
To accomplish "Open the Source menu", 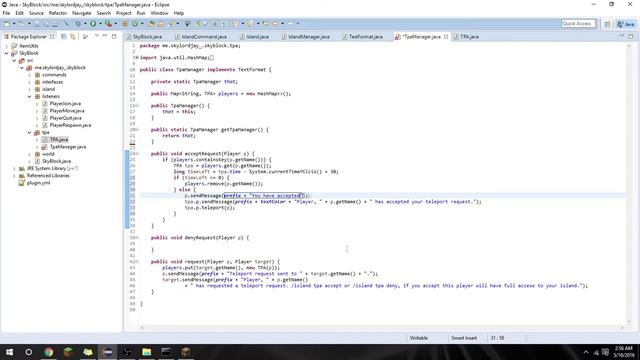I will coord(36,13).
